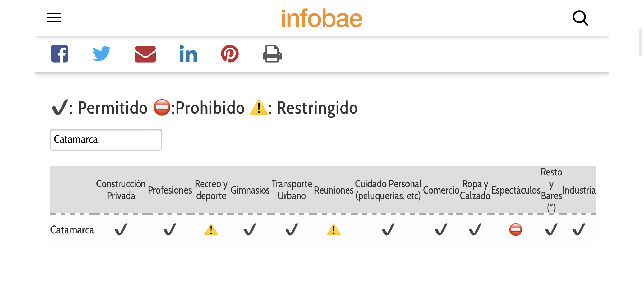Click the Espectáculos prohibited icon
This screenshot has width=644, height=297.
point(516,229)
